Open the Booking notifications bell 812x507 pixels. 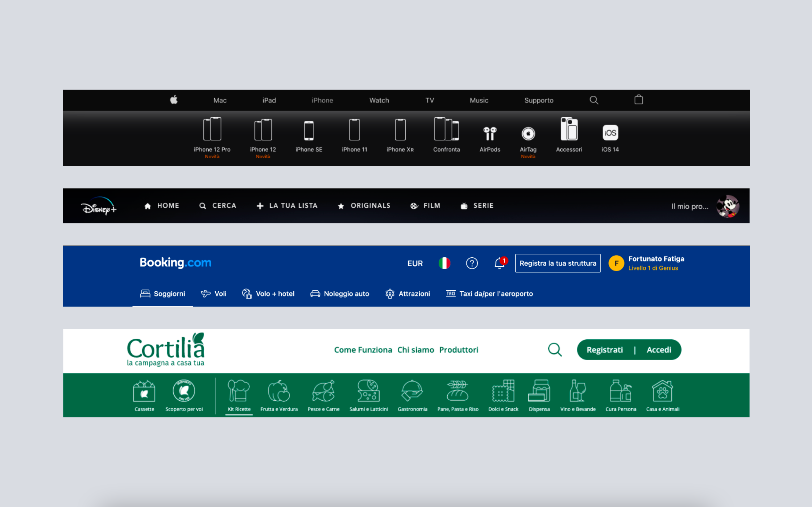pyautogui.click(x=500, y=263)
